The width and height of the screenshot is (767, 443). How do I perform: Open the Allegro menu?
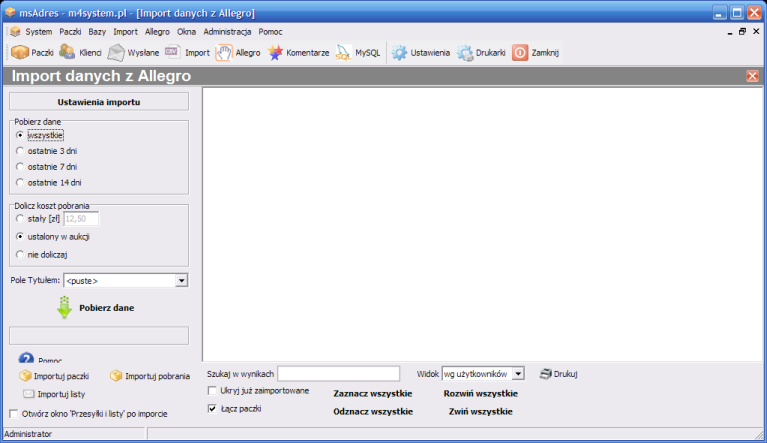(157, 32)
